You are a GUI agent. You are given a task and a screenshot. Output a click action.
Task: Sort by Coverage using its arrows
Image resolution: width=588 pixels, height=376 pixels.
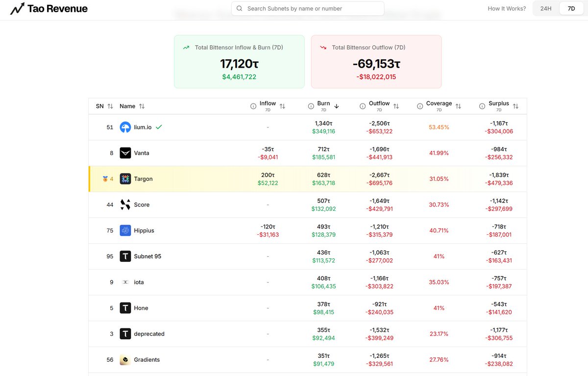click(458, 106)
